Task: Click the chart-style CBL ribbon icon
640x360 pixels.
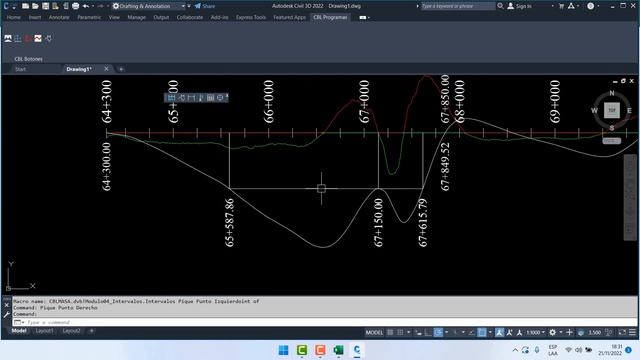Action: click(x=38, y=38)
